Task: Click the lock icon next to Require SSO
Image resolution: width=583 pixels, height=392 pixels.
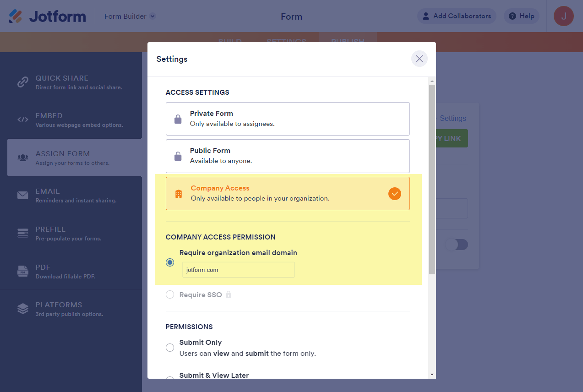Action: coord(229,294)
